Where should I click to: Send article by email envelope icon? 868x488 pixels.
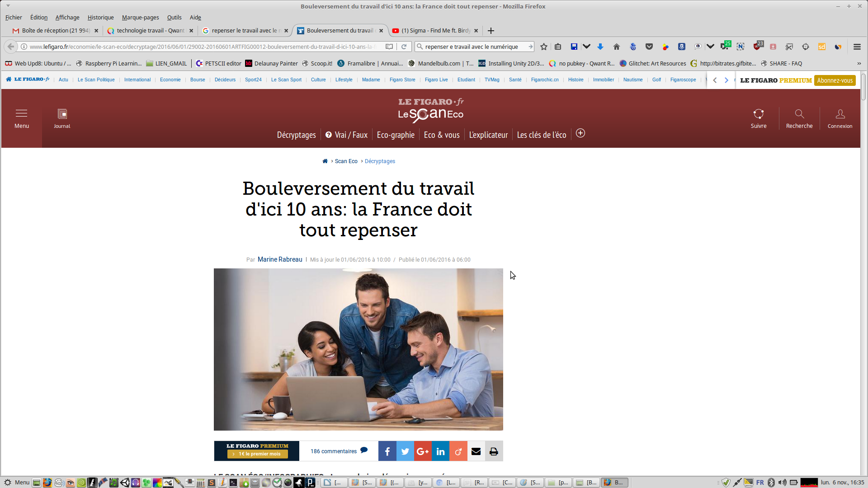coord(476,451)
